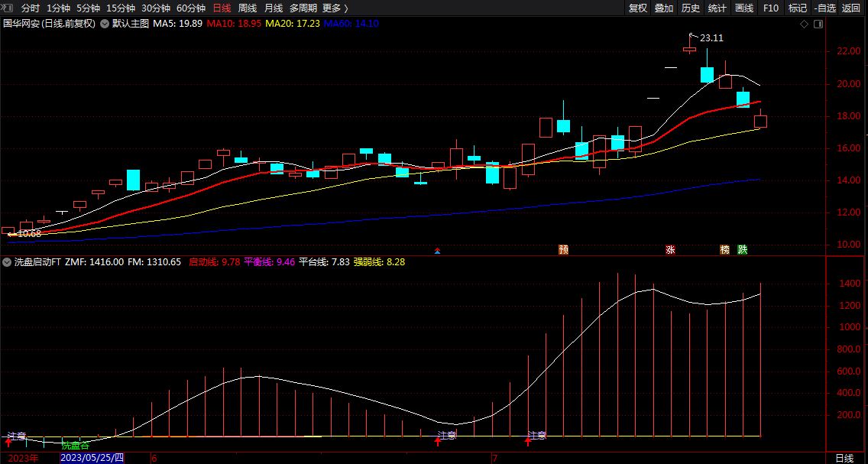Click the red-blue double arrow info marker
This screenshot has width=868, height=464.
(x=437, y=250)
